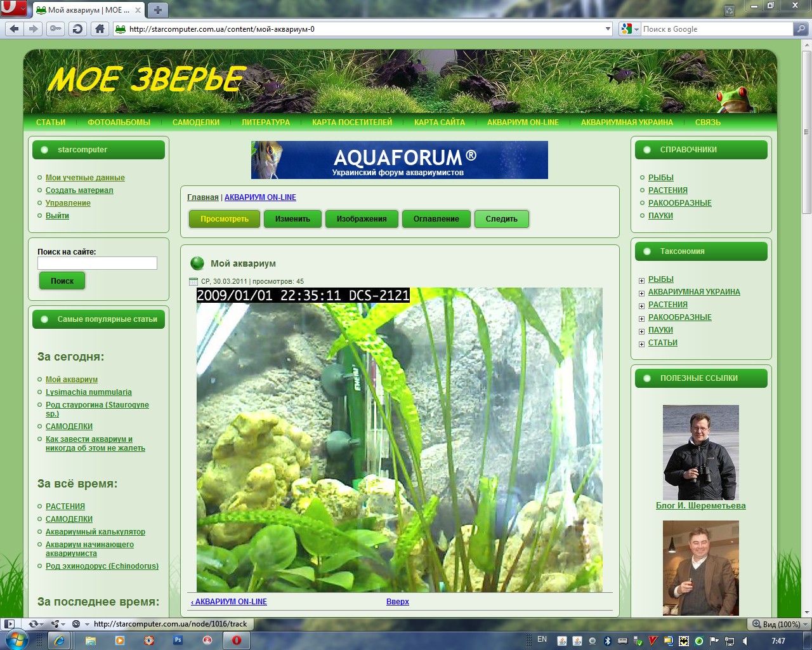This screenshot has width=812, height=650.
Task: Click the Bluetooth icon in system tray
Action: click(607, 640)
